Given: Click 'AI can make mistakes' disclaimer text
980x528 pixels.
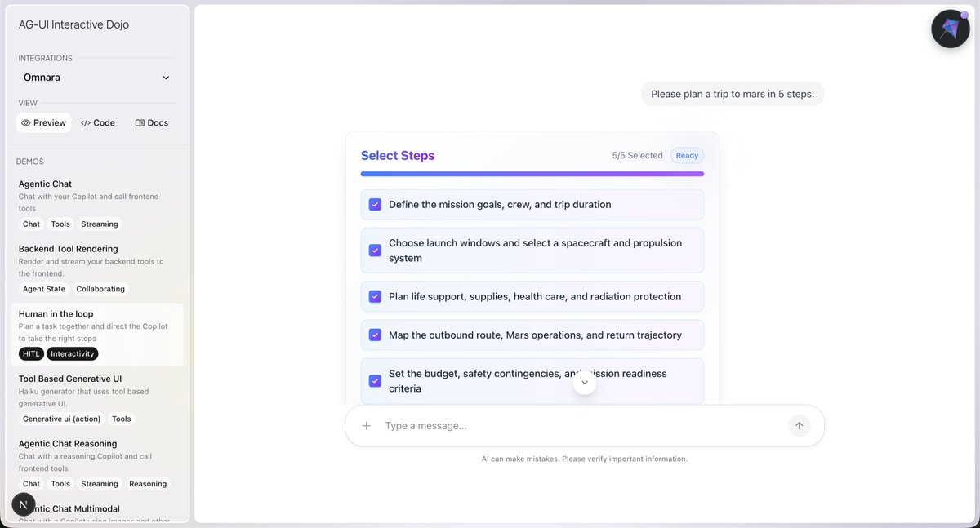Looking at the screenshot, I should tap(585, 459).
